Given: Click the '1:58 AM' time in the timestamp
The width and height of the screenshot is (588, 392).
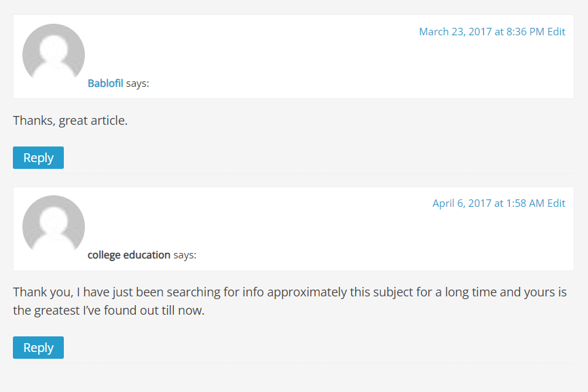Looking at the screenshot, I should [525, 203].
